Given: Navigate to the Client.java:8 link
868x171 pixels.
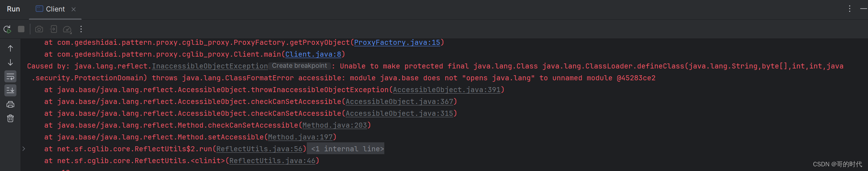Looking at the screenshot, I should (x=313, y=54).
